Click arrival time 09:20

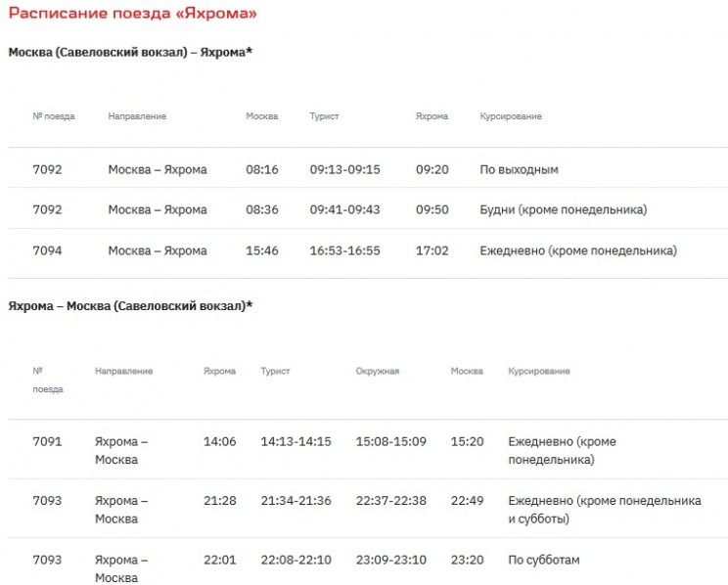coord(432,169)
